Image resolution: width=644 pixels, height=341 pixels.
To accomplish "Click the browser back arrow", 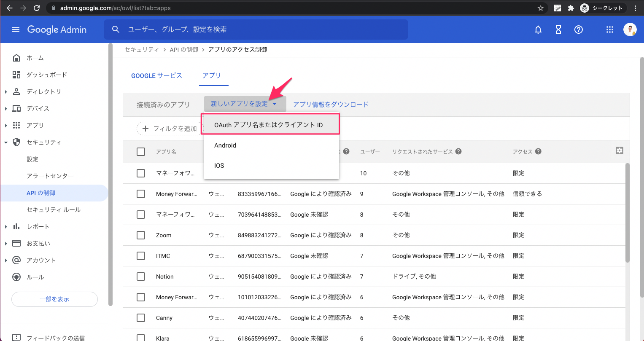I will tap(10, 8).
